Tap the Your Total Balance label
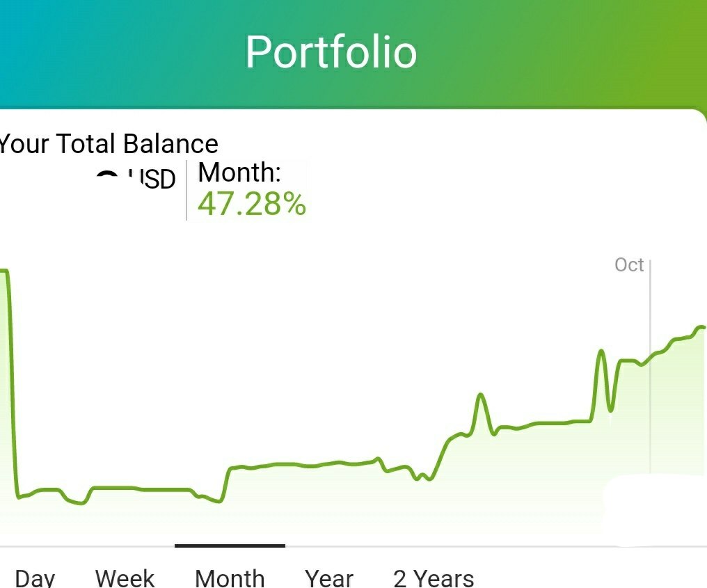 click(x=109, y=144)
